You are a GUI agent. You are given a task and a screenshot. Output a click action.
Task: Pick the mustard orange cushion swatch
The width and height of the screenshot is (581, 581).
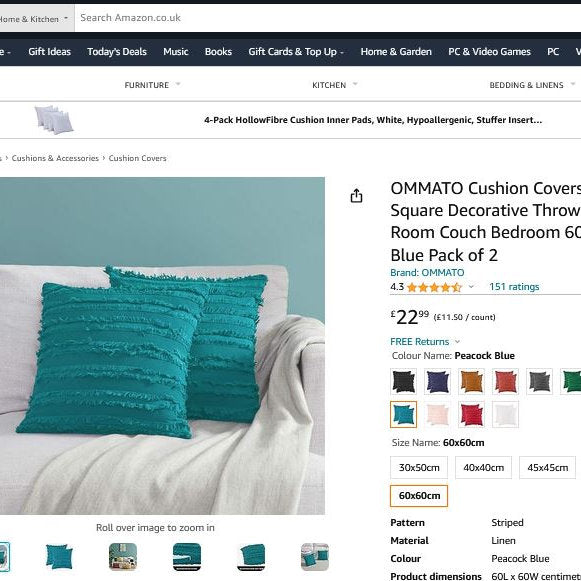point(471,381)
